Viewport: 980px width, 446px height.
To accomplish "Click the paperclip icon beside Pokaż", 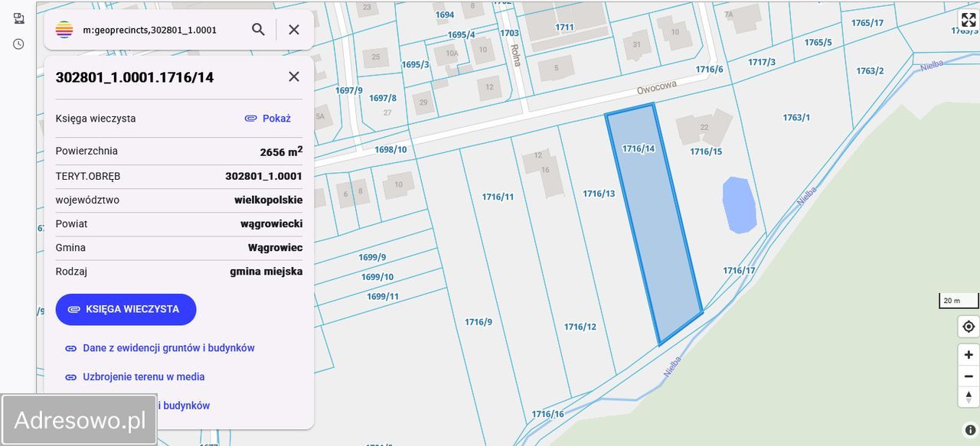I will coord(250,118).
